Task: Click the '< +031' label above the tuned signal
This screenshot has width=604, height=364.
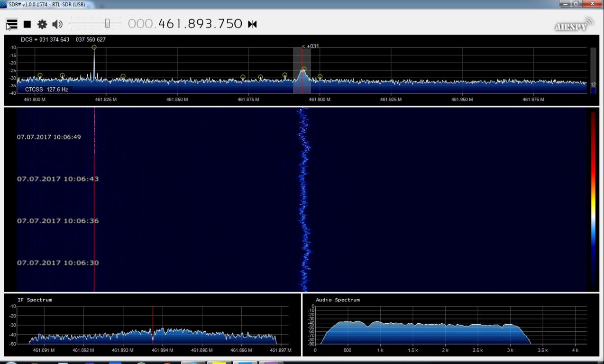Action: tap(311, 46)
